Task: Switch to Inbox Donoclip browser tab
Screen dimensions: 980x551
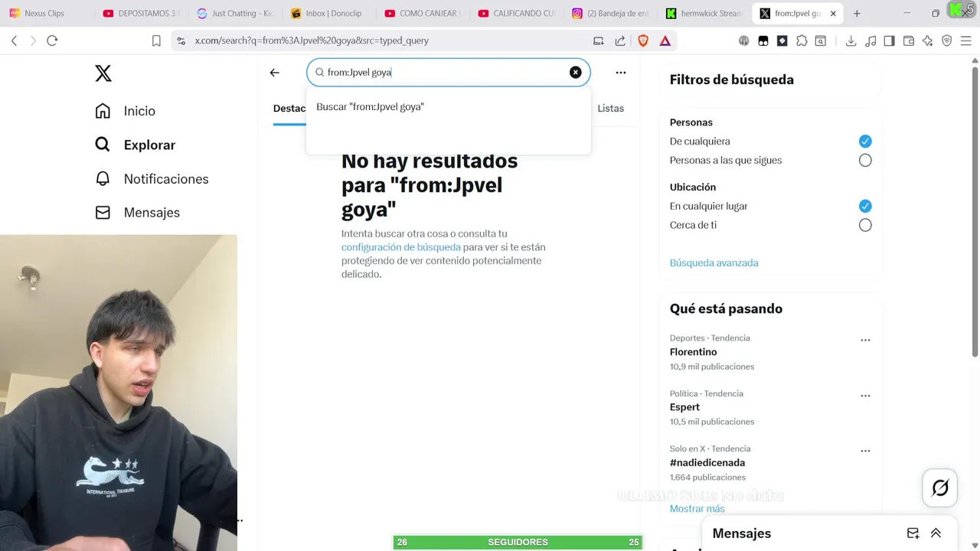Action: pyautogui.click(x=328, y=13)
